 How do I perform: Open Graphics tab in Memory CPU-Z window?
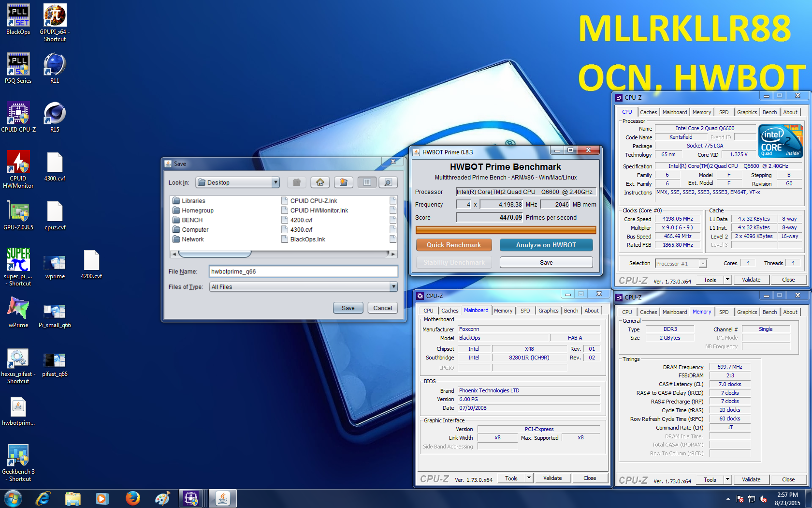pyautogui.click(x=747, y=312)
